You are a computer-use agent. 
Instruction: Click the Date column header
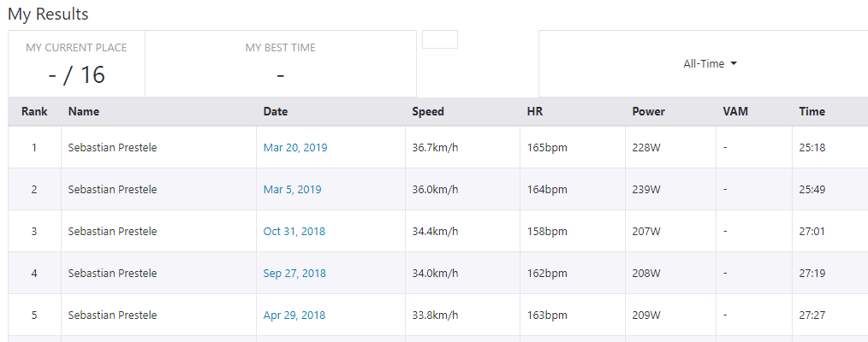click(276, 112)
